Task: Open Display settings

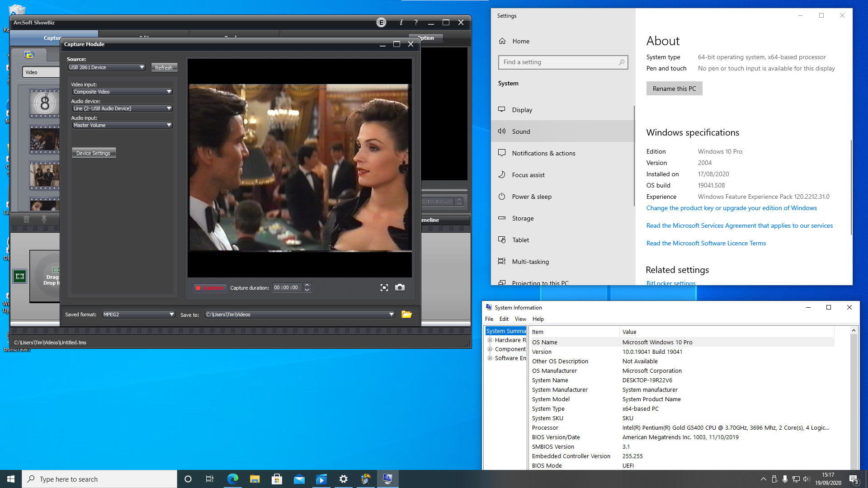Action: [562, 110]
